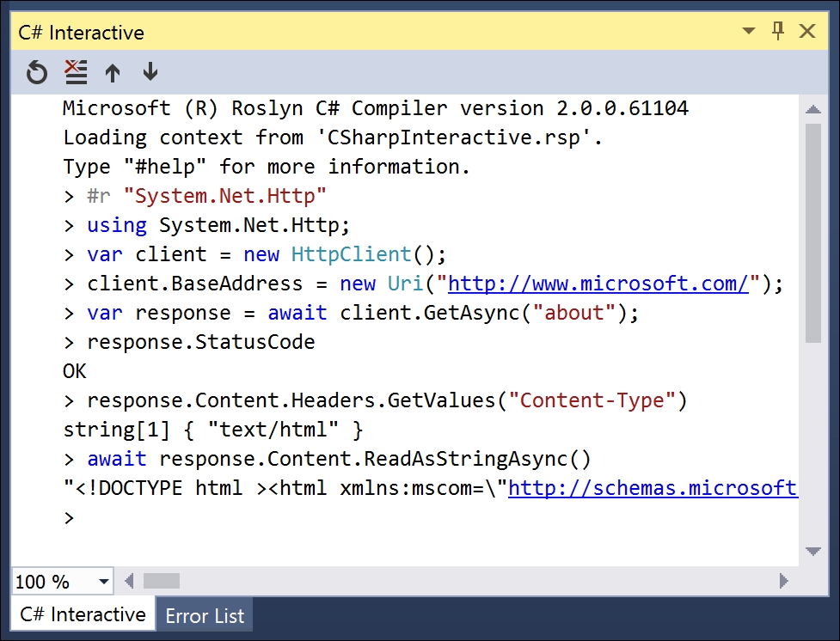840x641 pixels.
Task: Place cursor at the empty prompt line
Action: pyautogui.click(x=430, y=518)
